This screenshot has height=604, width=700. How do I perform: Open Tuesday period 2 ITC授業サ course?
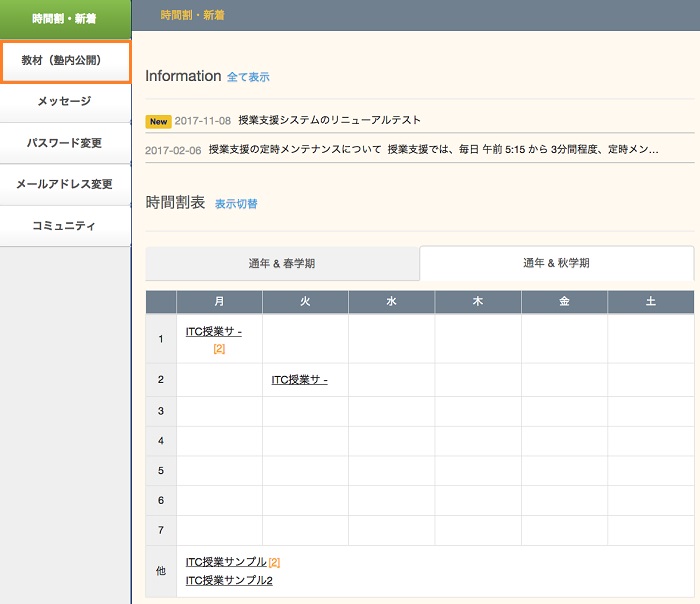coord(300,380)
